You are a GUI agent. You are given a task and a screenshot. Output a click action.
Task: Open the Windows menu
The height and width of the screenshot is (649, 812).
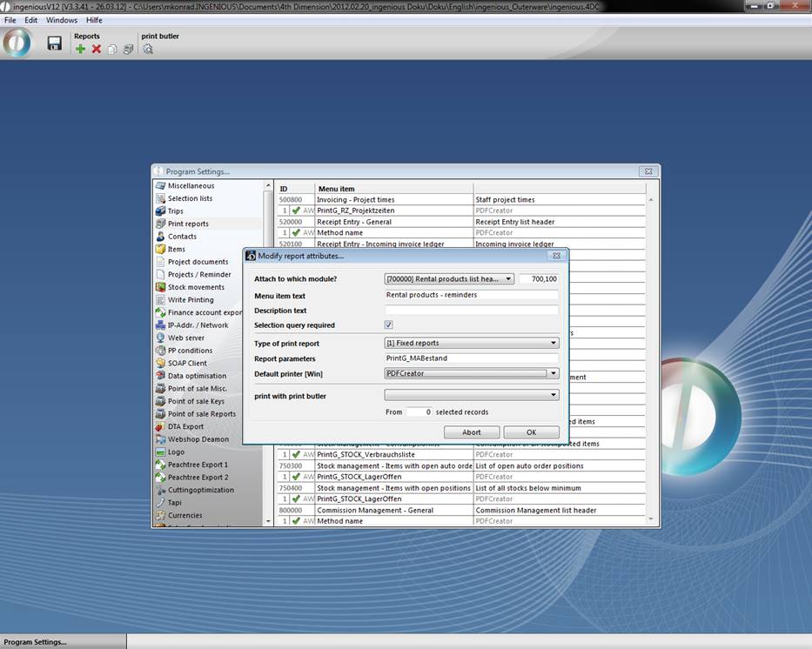point(61,20)
